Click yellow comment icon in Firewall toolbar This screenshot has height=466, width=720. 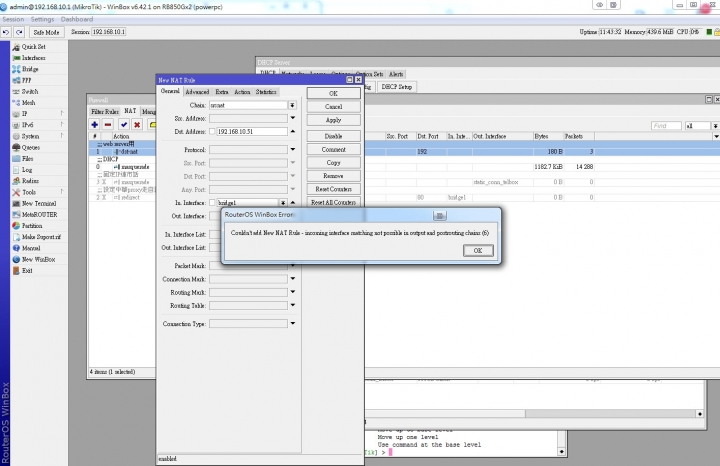tap(152, 124)
